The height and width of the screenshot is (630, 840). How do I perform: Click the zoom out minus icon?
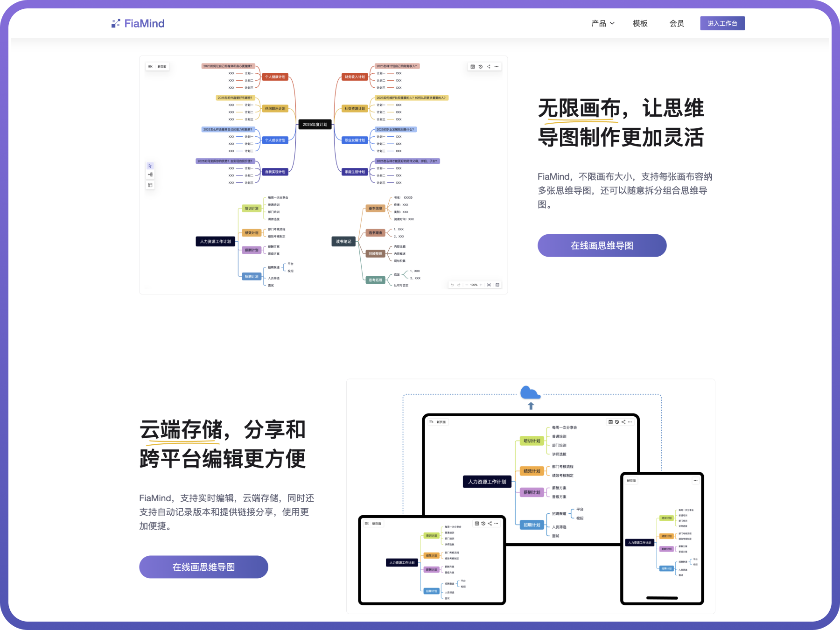(467, 285)
